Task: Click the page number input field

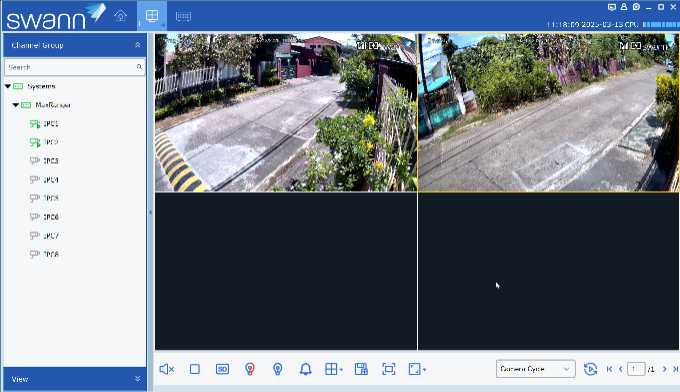Action: [636, 369]
